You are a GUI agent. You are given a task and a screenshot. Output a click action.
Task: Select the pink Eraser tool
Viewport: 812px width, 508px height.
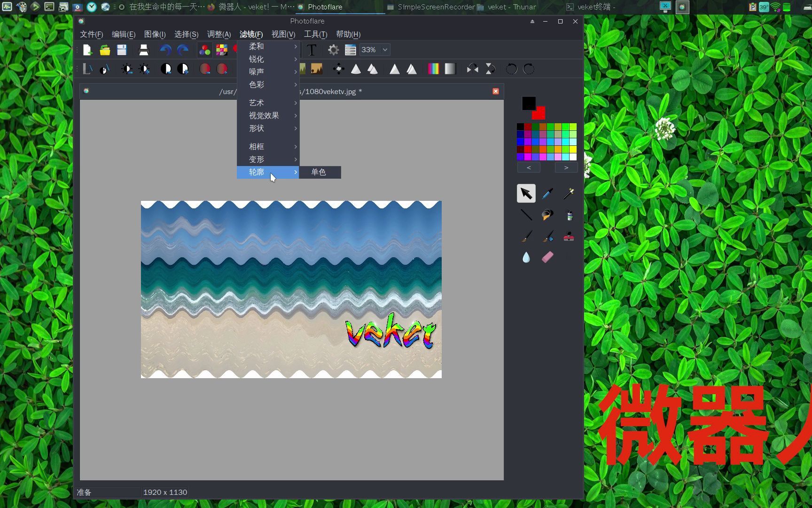(547, 257)
